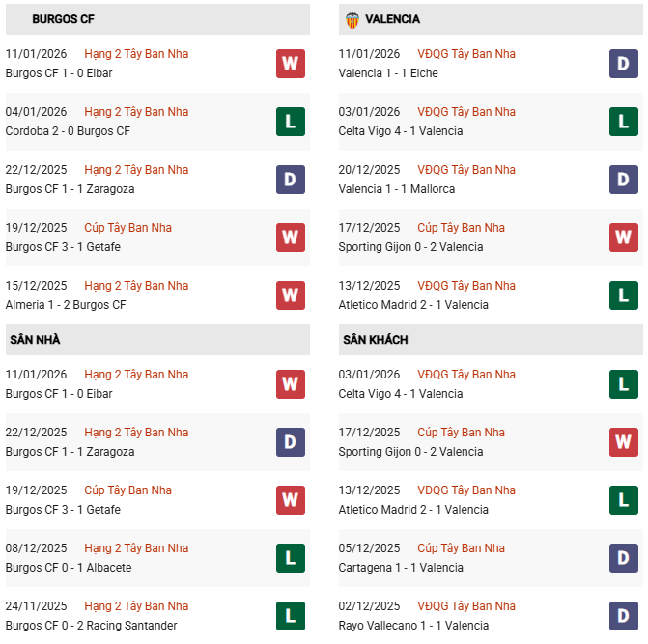This screenshot has width=648, height=644.
Task: Click the Almeria 1 - 2 Burgos CF result
Action: [x=66, y=305]
